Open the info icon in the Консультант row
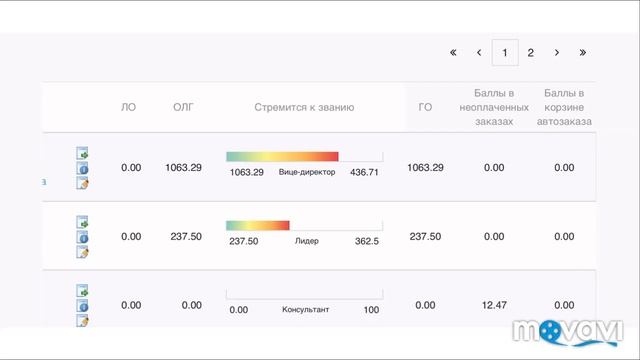This screenshot has width=640, height=360. 82,306
